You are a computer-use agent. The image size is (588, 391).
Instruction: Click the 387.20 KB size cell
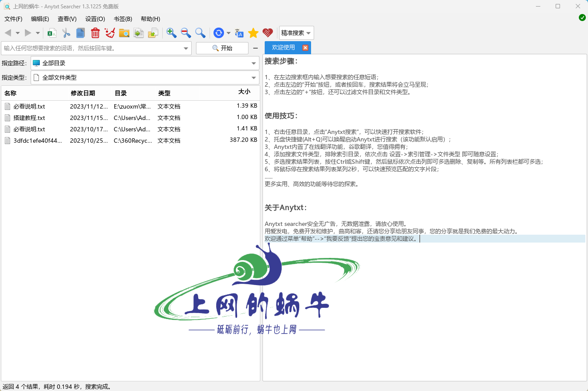tap(243, 140)
